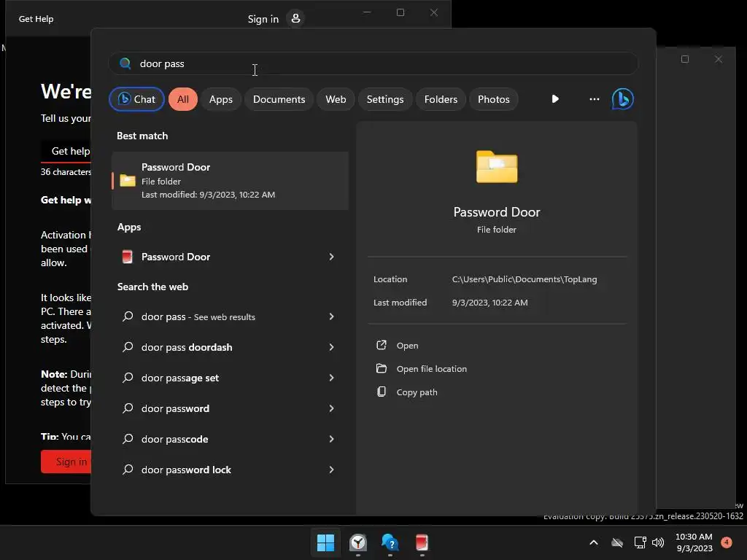Click the search box containing 'door pass'

(373, 63)
